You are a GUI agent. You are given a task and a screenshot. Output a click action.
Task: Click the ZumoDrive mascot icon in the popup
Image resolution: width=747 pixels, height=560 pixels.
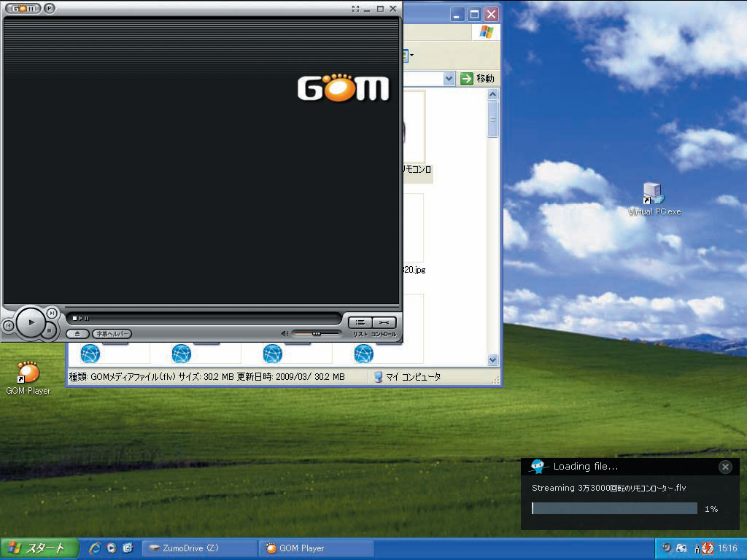[x=539, y=466]
